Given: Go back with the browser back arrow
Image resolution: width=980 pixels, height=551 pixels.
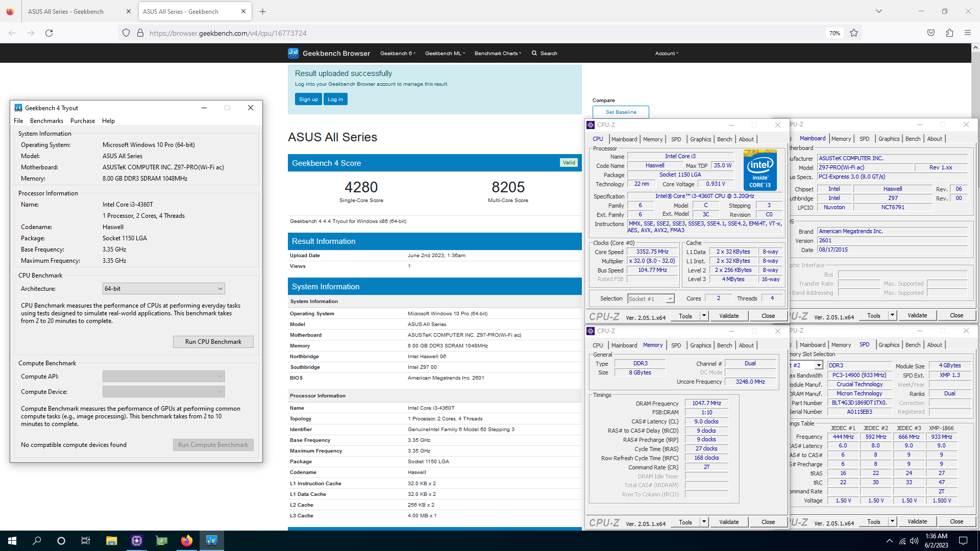Looking at the screenshot, I should (x=12, y=33).
